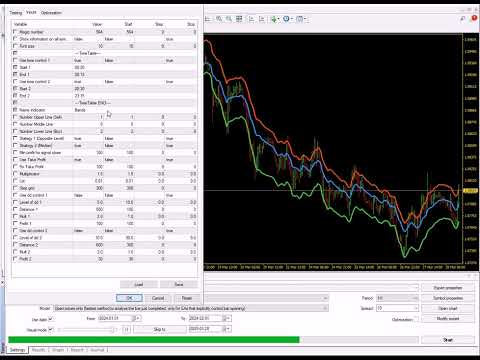The image size is (480, 360).
Task: Toggle the Step grid row checkbox
Action: point(15,188)
